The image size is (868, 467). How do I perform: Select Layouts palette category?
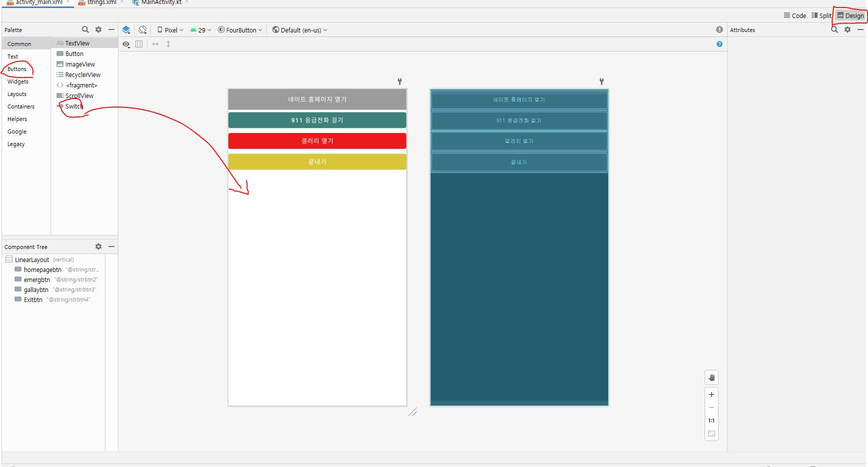point(26,94)
